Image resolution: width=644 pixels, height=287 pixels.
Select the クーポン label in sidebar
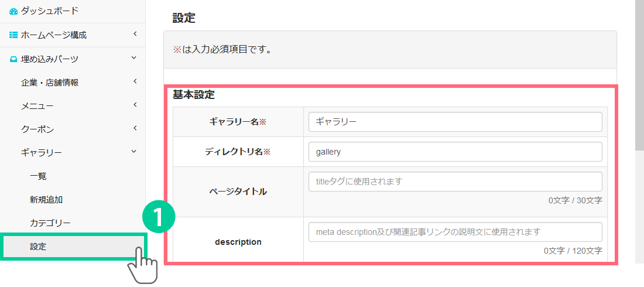37,129
